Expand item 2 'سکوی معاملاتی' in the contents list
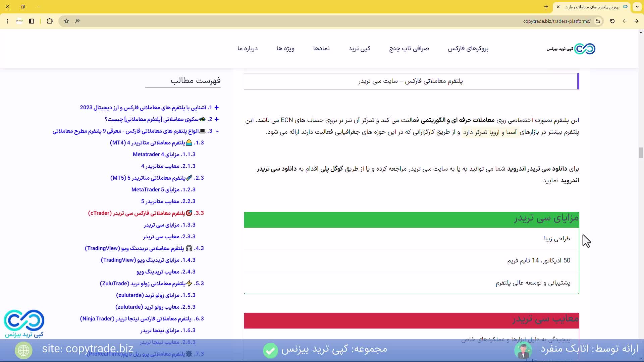The width and height of the screenshot is (644, 362). (x=217, y=119)
